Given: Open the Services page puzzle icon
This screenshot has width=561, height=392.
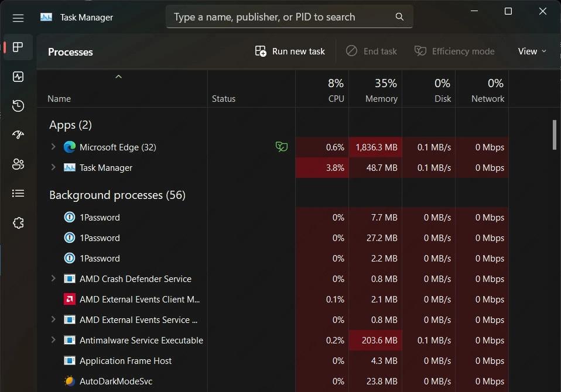Looking at the screenshot, I should (x=18, y=223).
